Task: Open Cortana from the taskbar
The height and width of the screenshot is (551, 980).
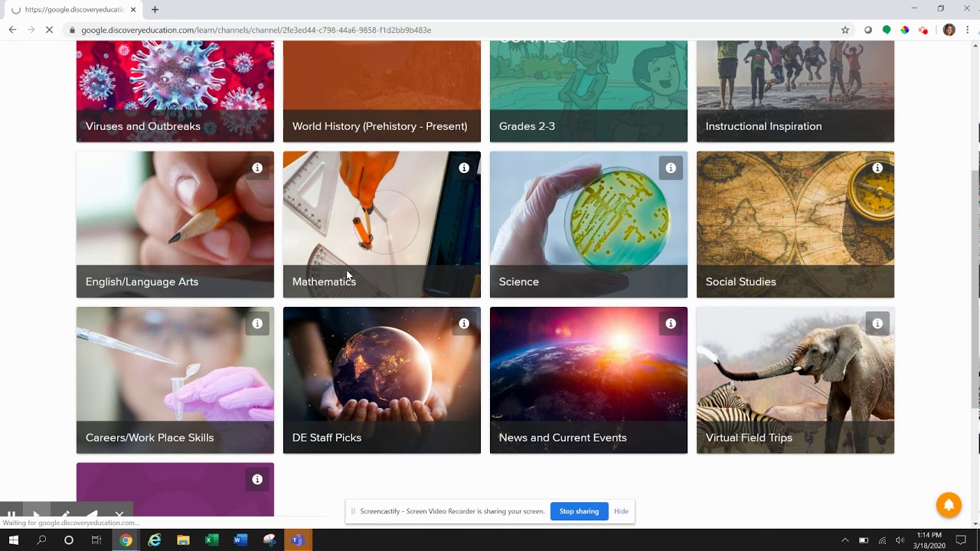Action: pyautogui.click(x=69, y=540)
